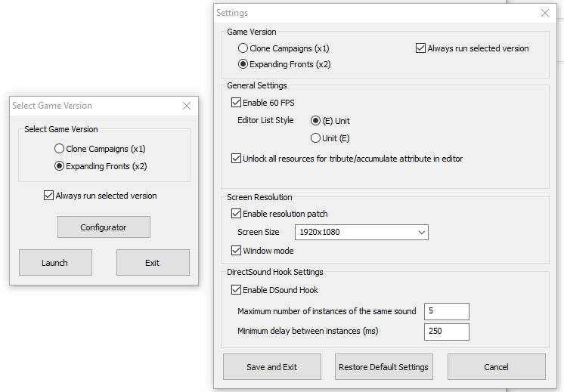The height and width of the screenshot is (392, 564).
Task: Click the Save and Exit button
Action: coord(272,367)
